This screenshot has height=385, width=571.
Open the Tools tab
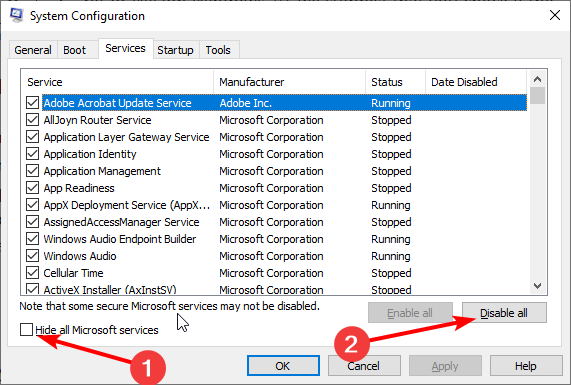click(x=218, y=50)
